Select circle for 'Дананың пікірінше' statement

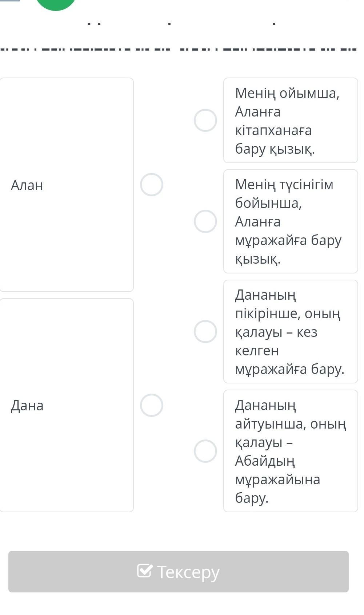coord(205,331)
